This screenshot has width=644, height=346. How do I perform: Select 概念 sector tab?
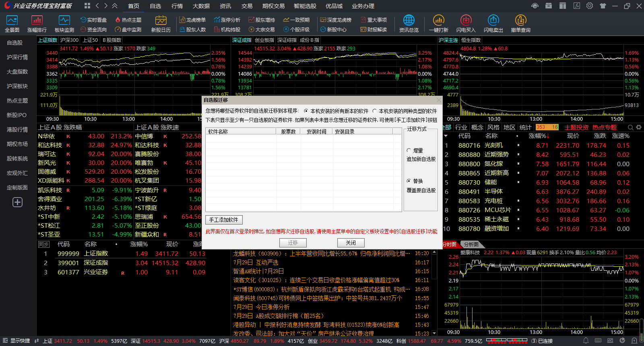click(x=477, y=127)
